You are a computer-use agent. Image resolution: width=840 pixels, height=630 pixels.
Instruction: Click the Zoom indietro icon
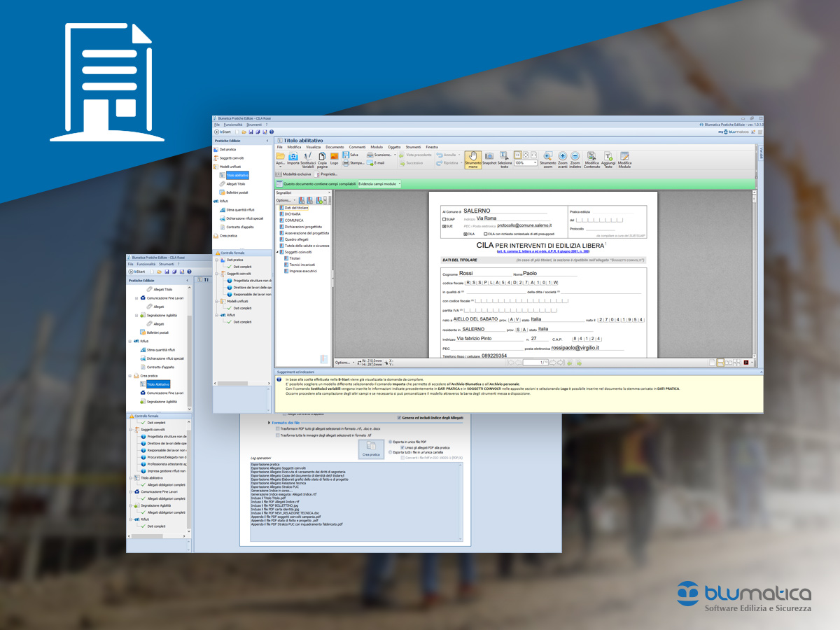coord(575,156)
